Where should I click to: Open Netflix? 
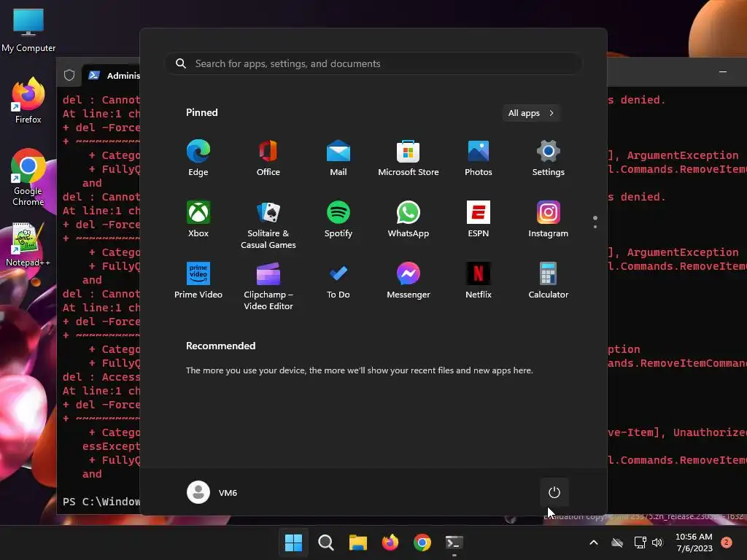tap(479, 281)
